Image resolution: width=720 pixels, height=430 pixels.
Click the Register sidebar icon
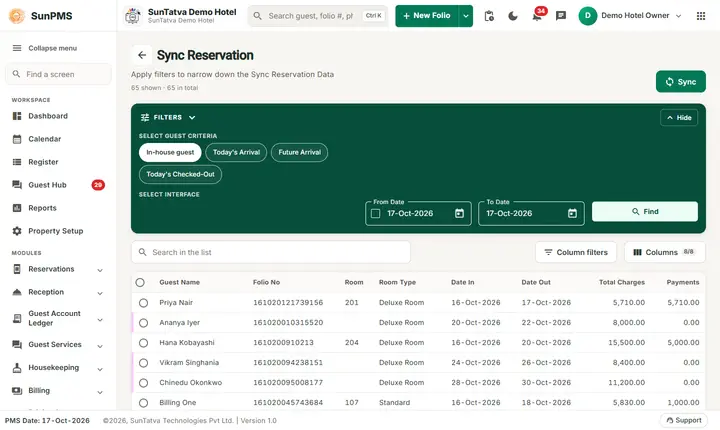(17, 162)
